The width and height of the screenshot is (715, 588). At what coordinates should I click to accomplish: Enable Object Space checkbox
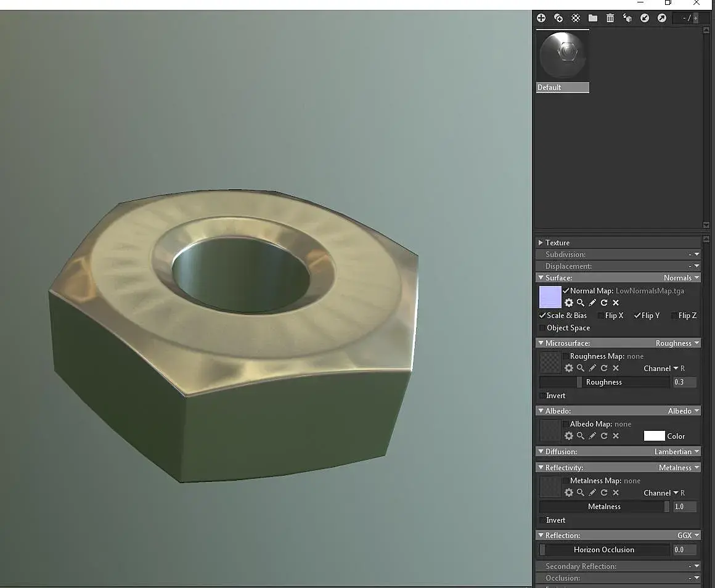542,328
